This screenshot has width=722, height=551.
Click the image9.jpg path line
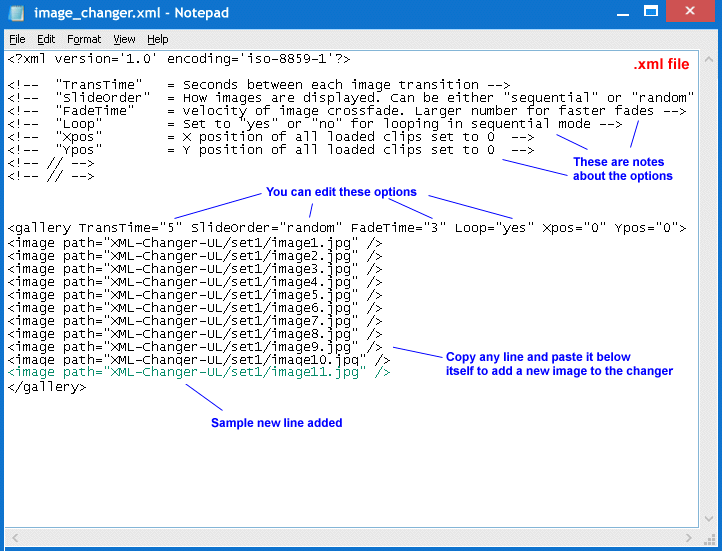tap(195, 347)
